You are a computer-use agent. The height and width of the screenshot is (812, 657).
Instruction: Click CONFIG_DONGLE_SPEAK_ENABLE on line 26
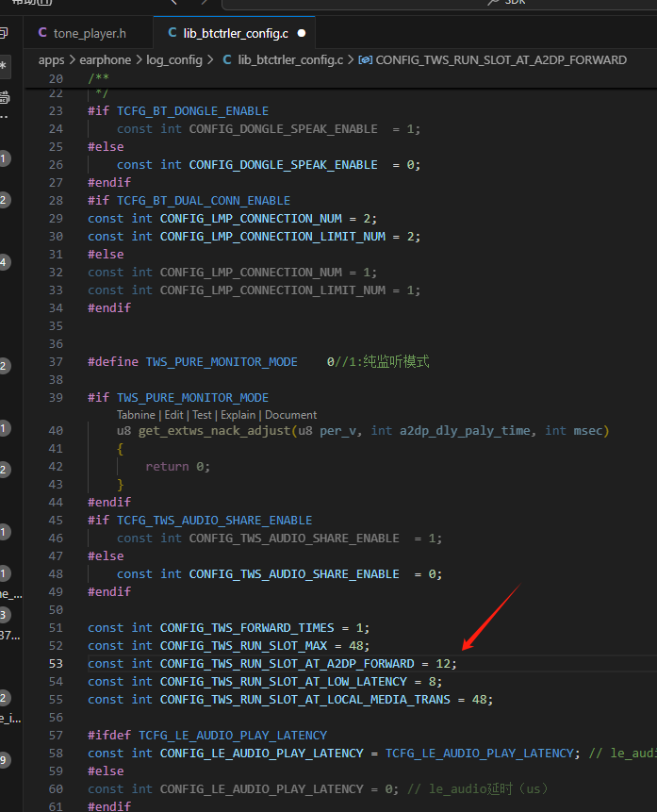click(283, 165)
